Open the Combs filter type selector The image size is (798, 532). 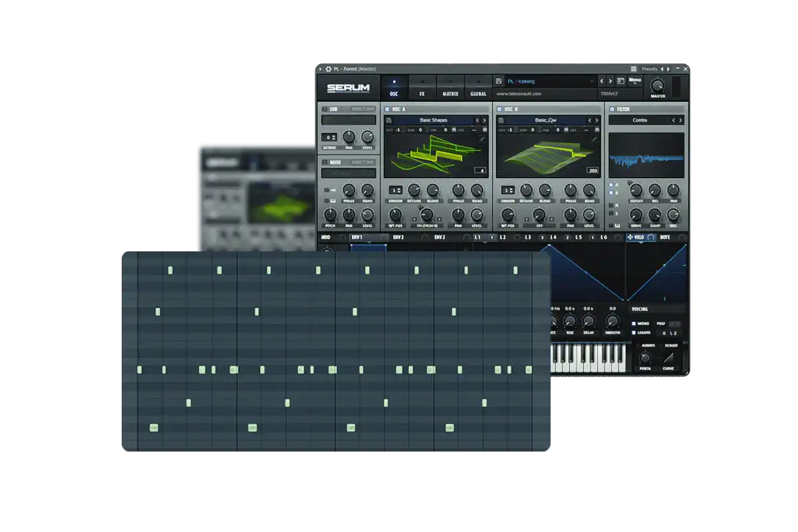click(x=640, y=120)
